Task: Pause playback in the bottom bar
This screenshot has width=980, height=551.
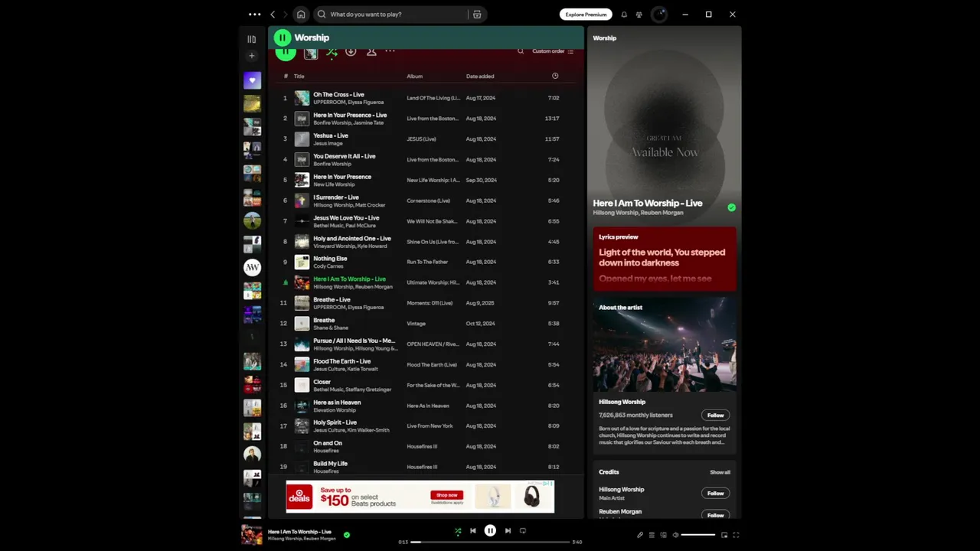Action: 490,530
